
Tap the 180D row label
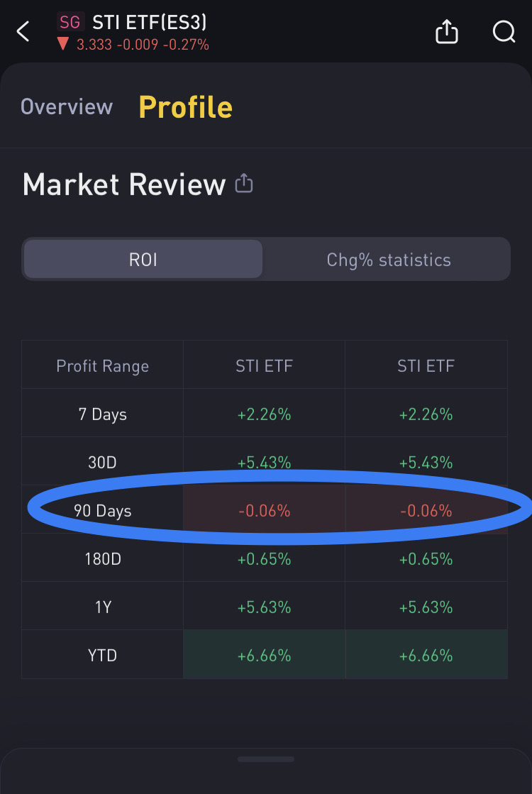102,559
